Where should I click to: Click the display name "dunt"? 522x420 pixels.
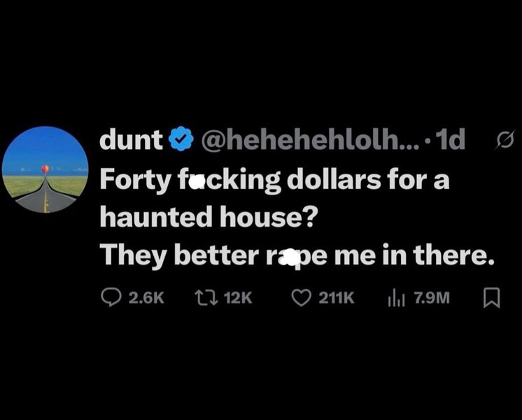tap(131, 139)
